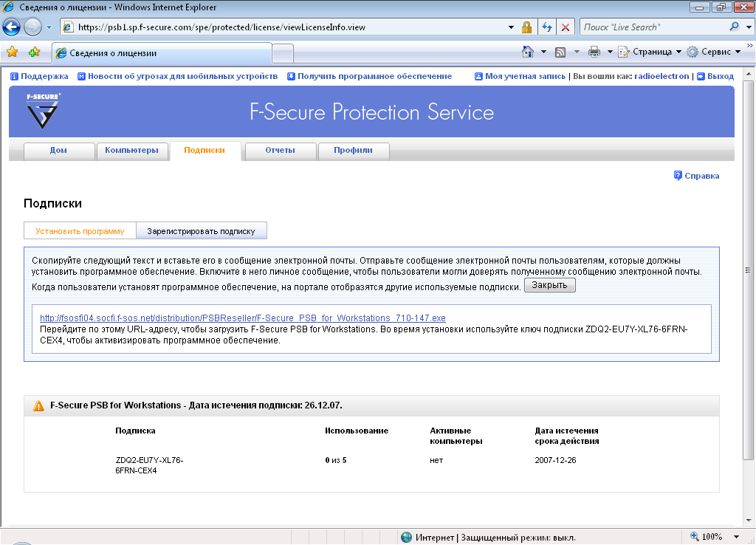Open the Поддержка link

click(x=44, y=76)
